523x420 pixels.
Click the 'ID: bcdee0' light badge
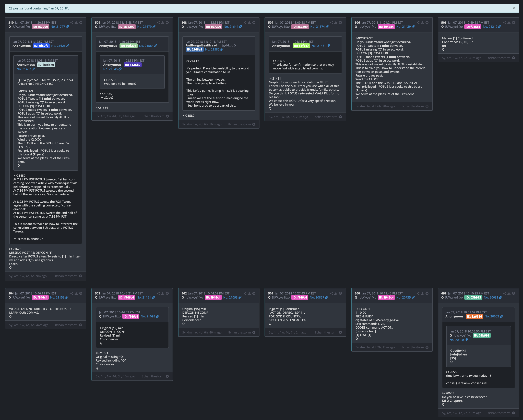click(x=46, y=65)
